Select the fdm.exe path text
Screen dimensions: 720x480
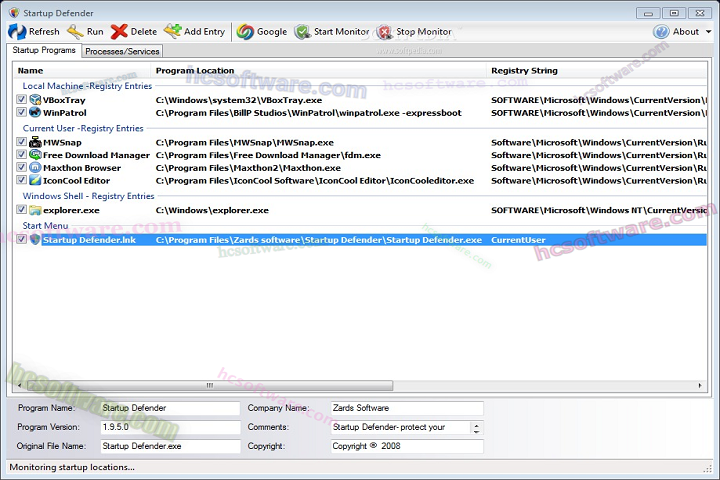click(x=268, y=155)
